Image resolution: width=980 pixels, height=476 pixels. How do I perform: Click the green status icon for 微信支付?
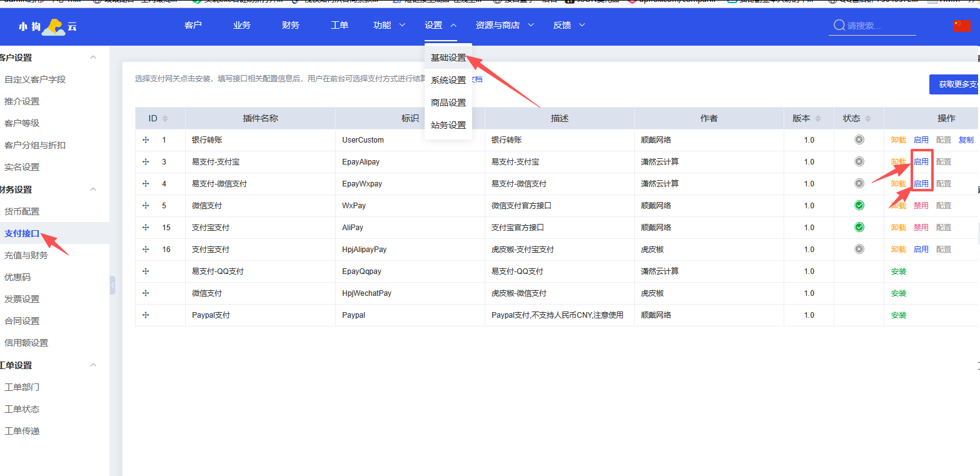[858, 205]
